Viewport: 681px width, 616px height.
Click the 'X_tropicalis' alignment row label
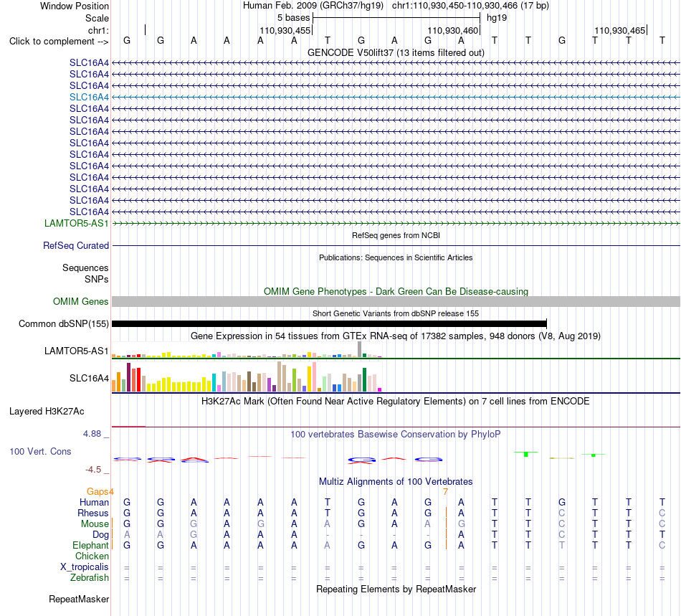(85, 567)
